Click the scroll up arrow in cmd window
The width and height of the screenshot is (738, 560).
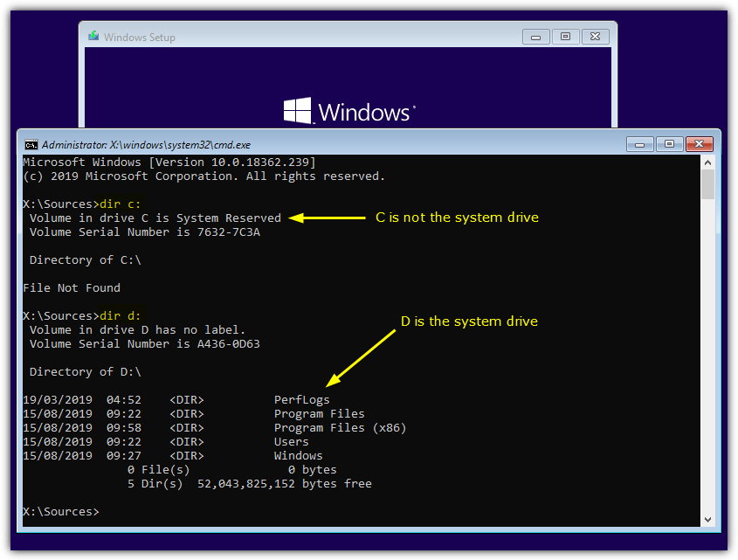707,162
